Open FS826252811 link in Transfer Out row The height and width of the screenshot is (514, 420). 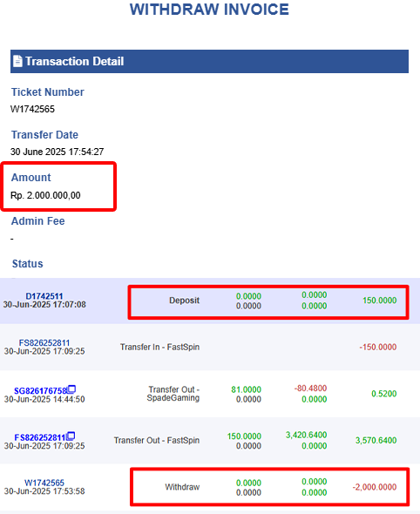click(x=40, y=437)
